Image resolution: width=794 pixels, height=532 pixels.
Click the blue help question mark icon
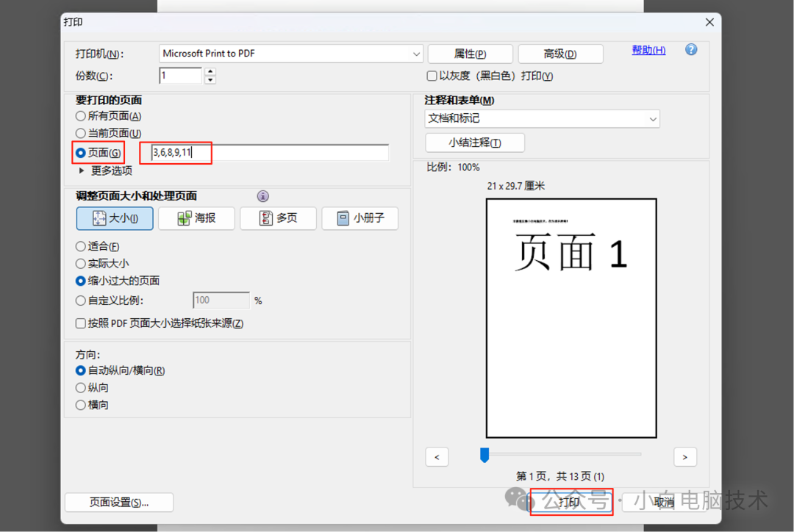pyautogui.click(x=690, y=50)
